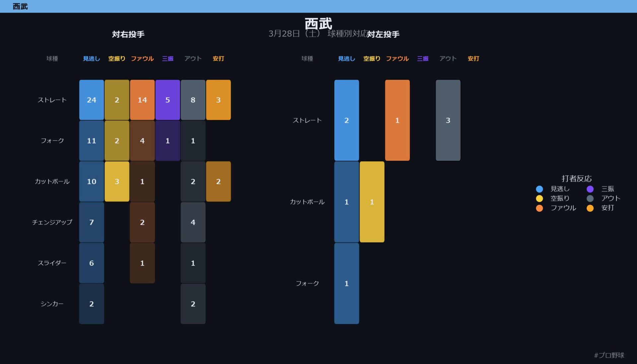Image resolution: width=637 pixels, height=364 pixels.
Task: Click 安打 column header in 対右投手 chart
Action: tap(218, 59)
